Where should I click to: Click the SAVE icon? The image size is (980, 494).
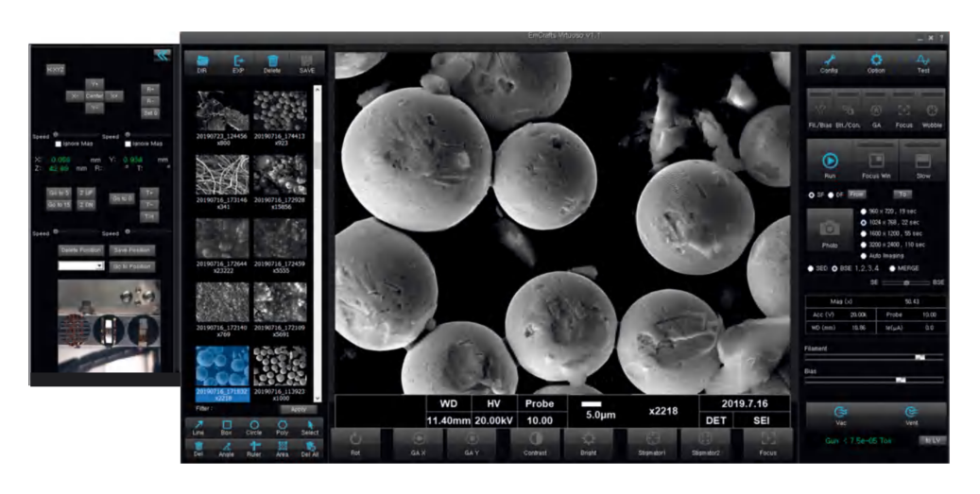pyautogui.click(x=307, y=63)
